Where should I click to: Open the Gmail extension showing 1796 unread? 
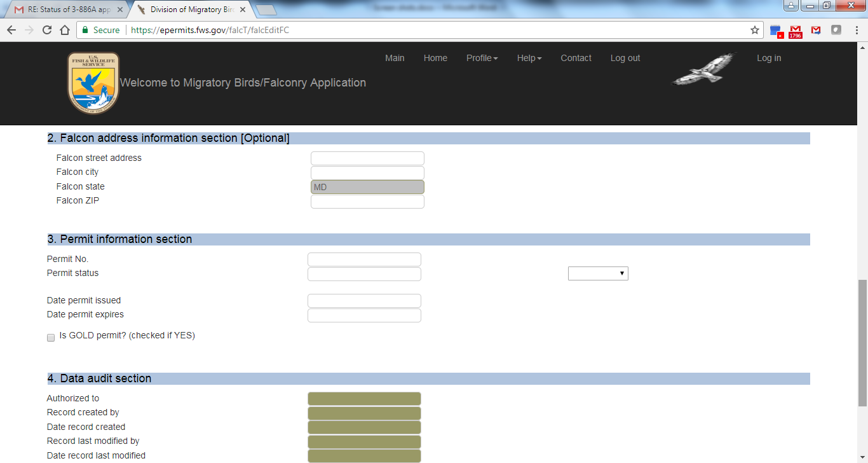(795, 31)
